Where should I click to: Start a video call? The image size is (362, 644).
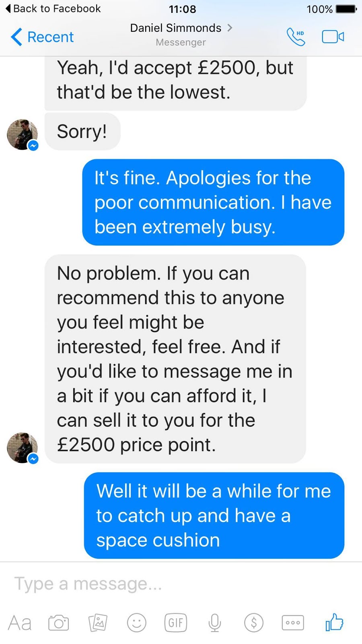coord(333,37)
